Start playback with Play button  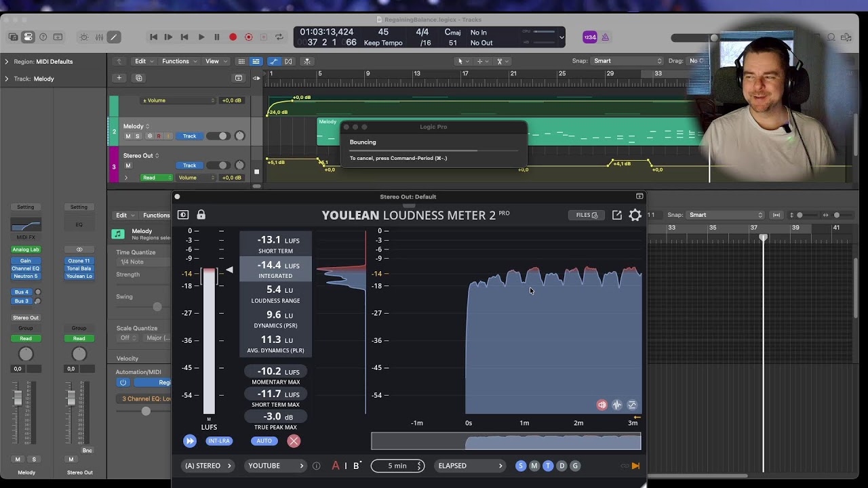point(201,37)
